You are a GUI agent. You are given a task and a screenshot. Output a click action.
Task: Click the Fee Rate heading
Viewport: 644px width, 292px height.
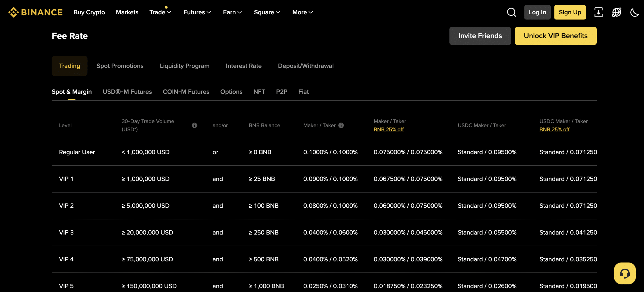pyautogui.click(x=70, y=36)
